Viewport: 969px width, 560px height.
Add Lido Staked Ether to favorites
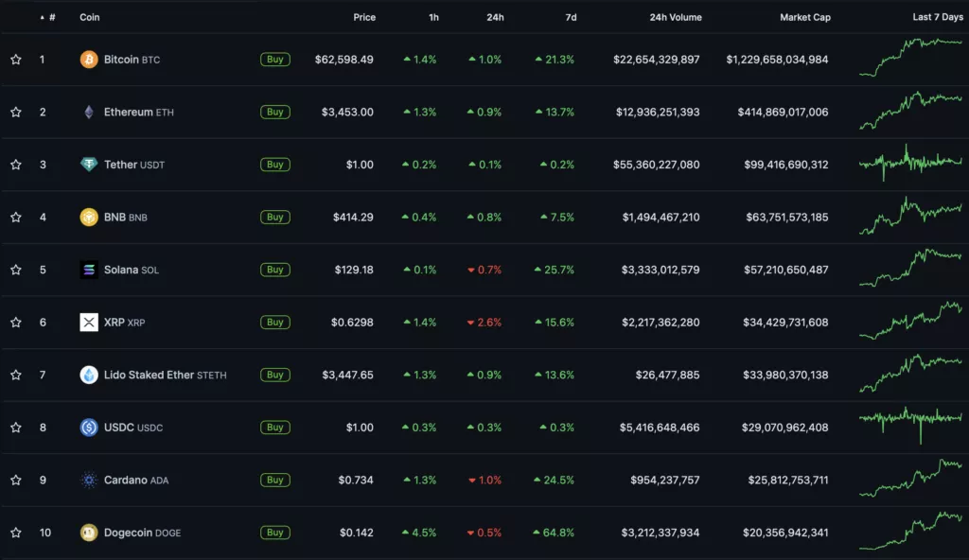tap(16, 375)
